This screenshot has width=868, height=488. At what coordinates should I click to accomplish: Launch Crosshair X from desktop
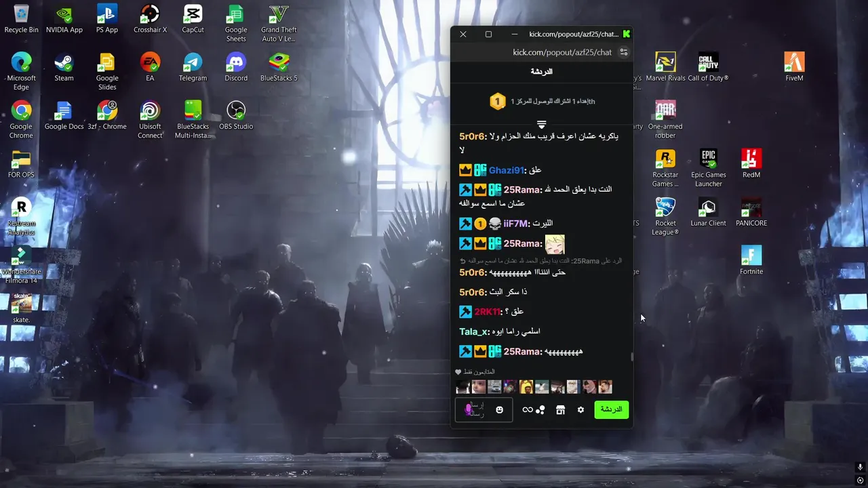(150, 19)
